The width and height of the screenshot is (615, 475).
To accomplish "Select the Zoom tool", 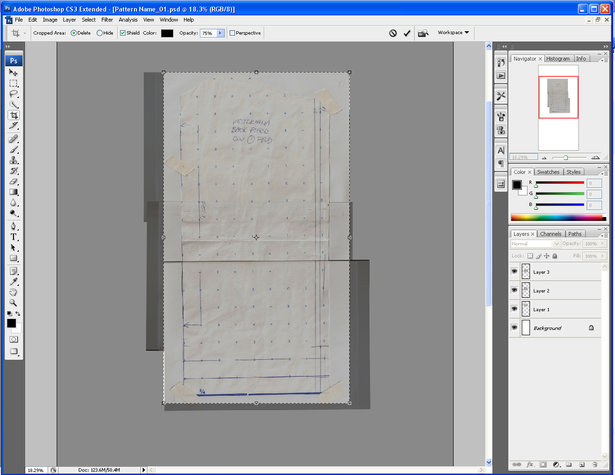I will click(x=13, y=303).
